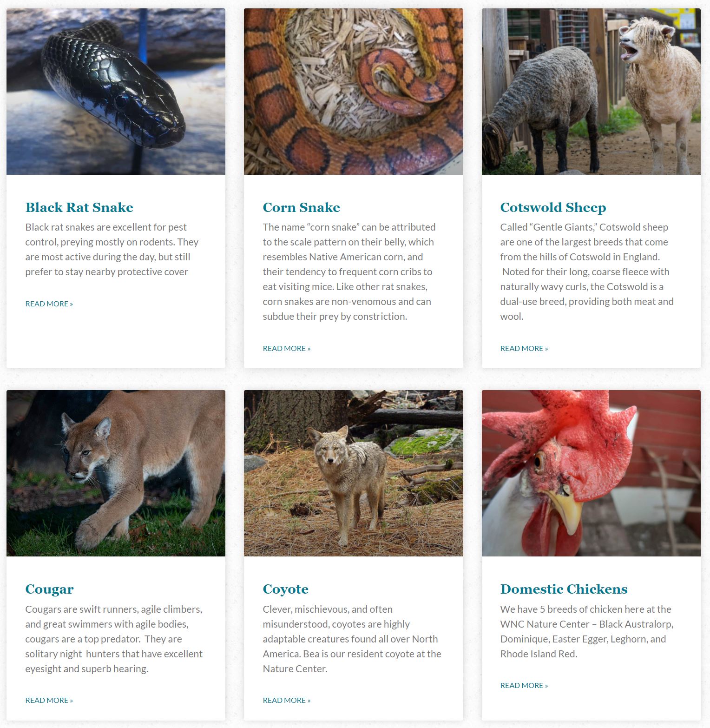Click the Corn Snake heading
The width and height of the screenshot is (710, 728).
coord(301,207)
